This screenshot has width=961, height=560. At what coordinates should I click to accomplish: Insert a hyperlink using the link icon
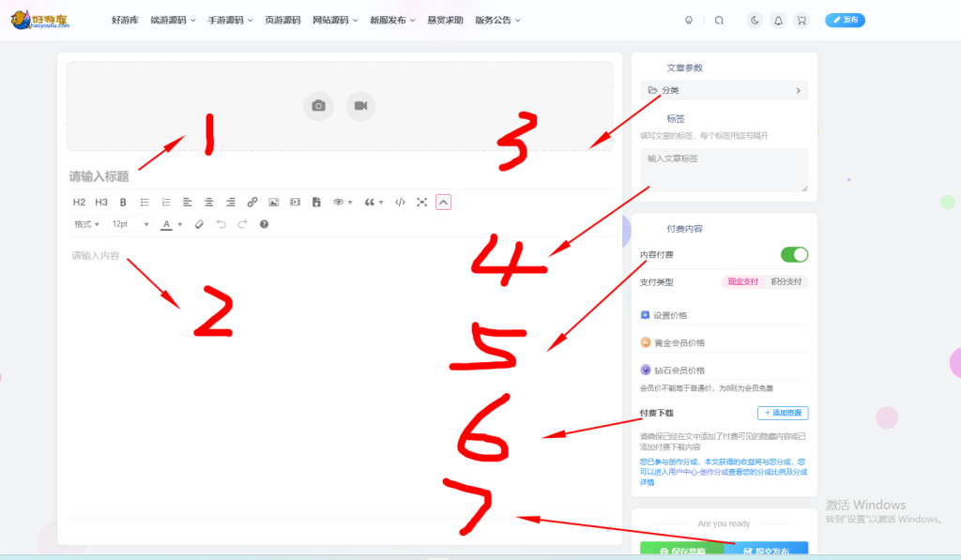(251, 202)
